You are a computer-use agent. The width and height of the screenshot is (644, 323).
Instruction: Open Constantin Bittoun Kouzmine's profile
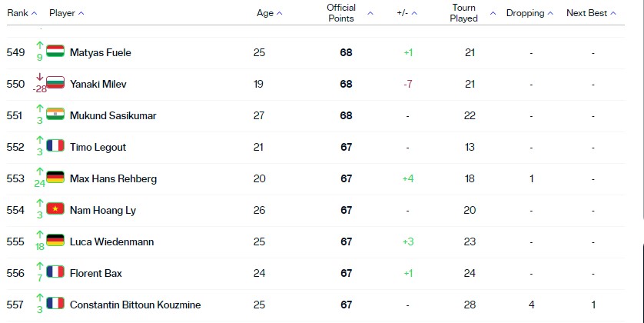[x=135, y=305]
